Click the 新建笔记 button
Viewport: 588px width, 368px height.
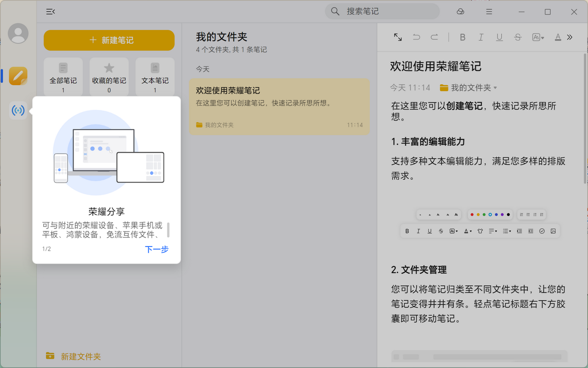pos(109,40)
